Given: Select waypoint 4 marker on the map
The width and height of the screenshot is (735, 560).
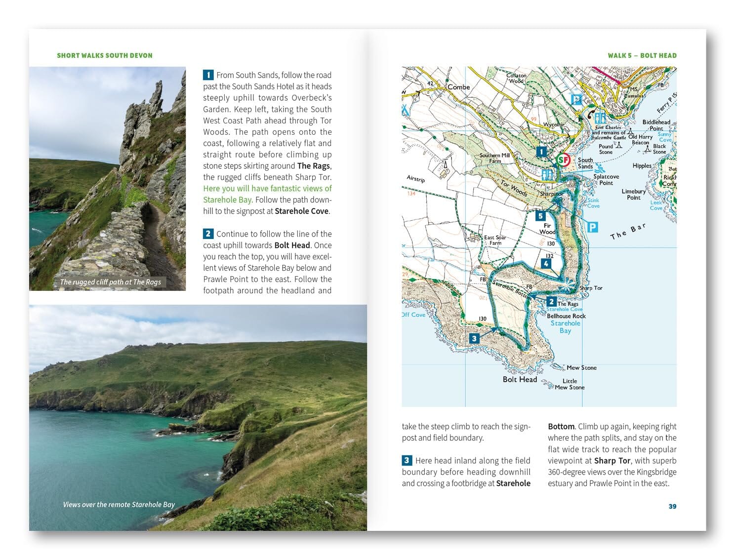Looking at the screenshot, I should [x=546, y=264].
